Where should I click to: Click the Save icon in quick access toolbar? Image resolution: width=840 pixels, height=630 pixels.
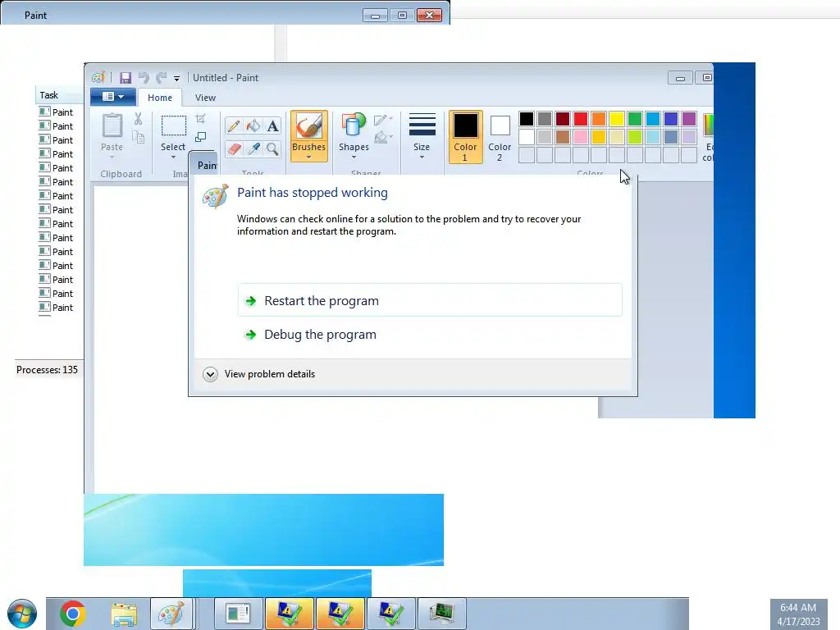126,78
